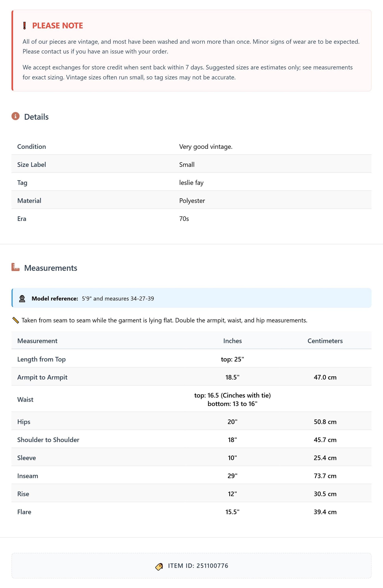Click the Model reference 34-27-39 text
Viewport: 383px width, 588px height.
(x=142, y=299)
